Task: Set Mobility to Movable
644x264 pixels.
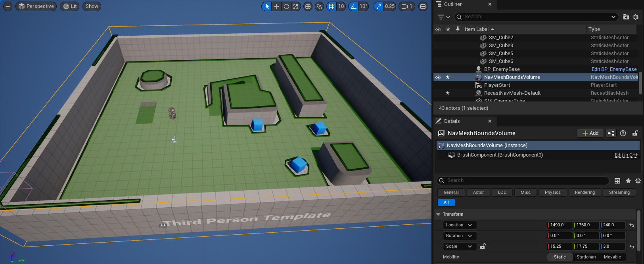Action: (612, 257)
